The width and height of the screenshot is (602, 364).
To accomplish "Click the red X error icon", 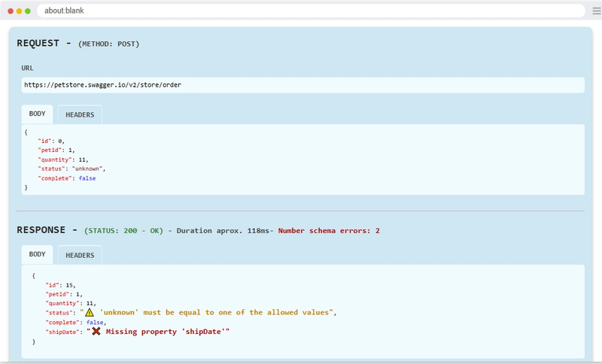I will point(96,331).
